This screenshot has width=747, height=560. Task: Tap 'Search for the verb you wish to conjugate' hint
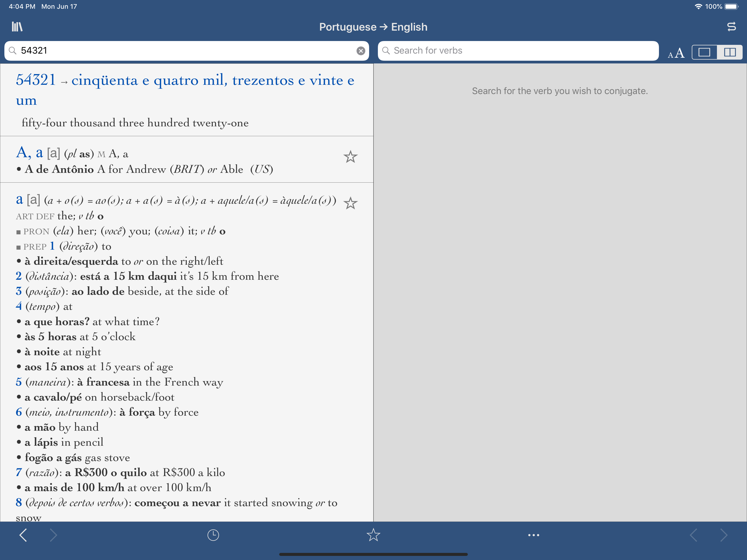[x=560, y=91]
